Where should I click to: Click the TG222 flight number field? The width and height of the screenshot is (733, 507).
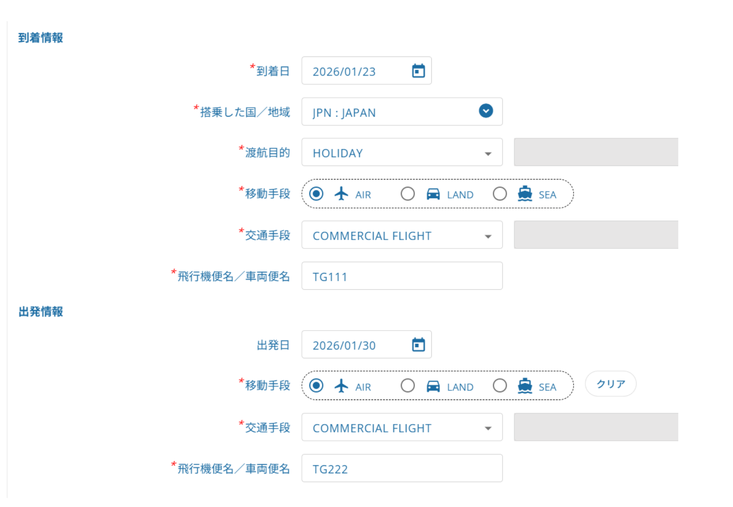401,469
